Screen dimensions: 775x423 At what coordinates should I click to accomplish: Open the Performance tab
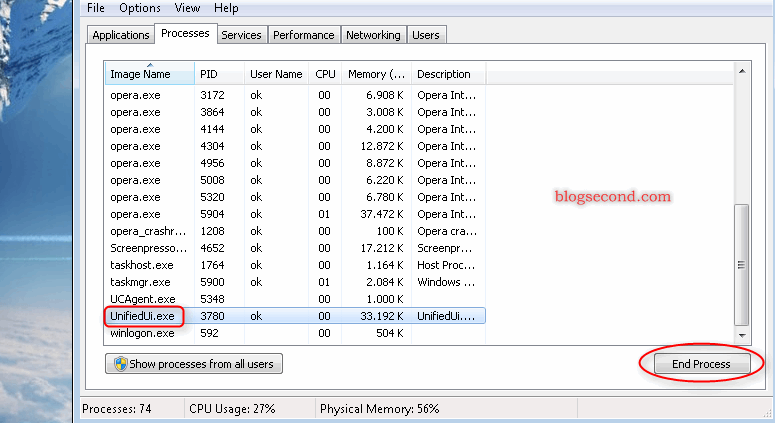303,35
